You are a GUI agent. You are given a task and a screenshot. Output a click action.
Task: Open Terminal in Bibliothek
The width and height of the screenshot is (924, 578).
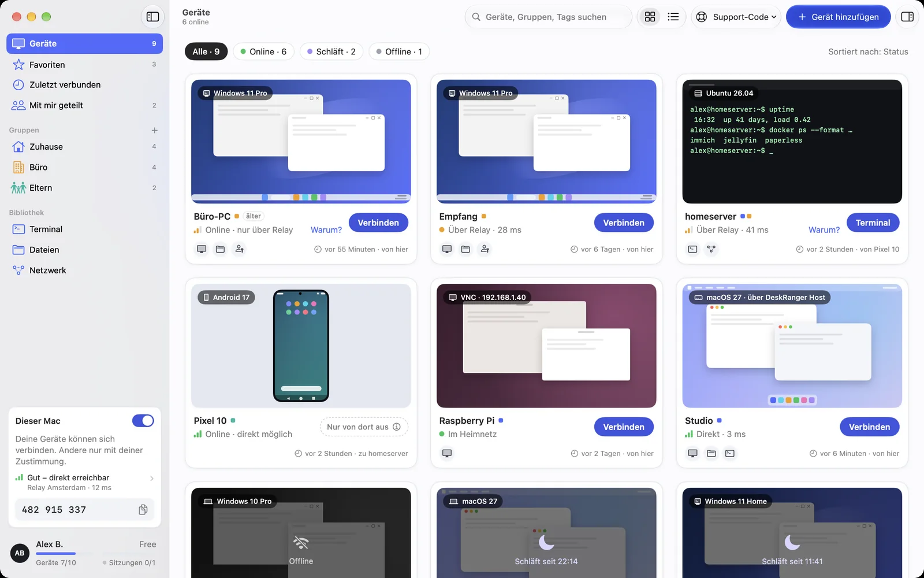tap(84, 229)
